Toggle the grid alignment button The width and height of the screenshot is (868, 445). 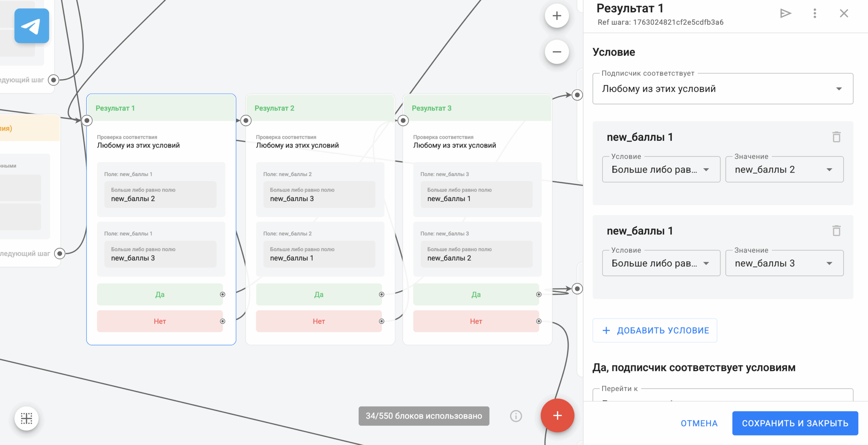(x=26, y=418)
